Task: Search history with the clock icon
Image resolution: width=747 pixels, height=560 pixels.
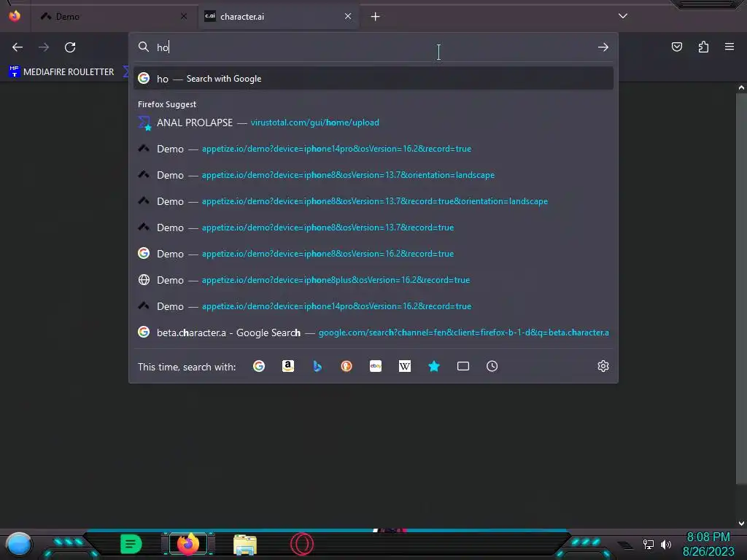Action: (x=492, y=366)
